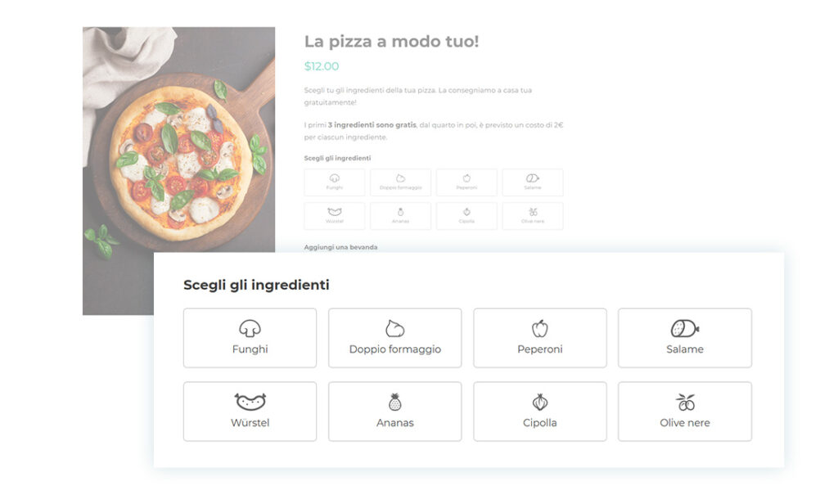Screen dimensions: 838x504
Task: Pick the large Ananas pineapple icon
Action: 395,402
